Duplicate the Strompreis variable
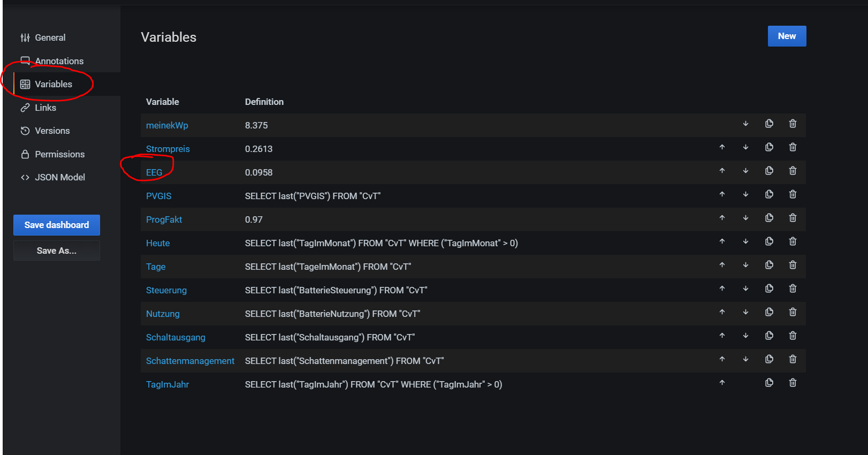The width and height of the screenshot is (868, 455). point(769,147)
